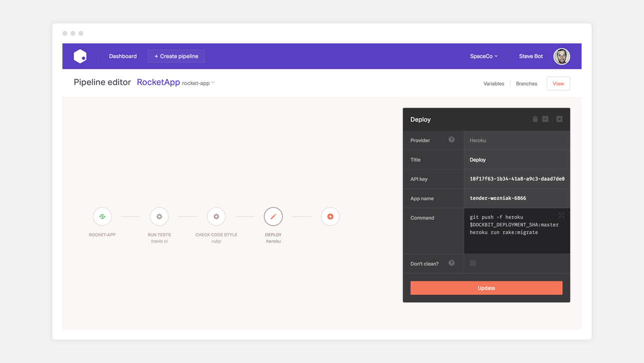Select the rocket-app source node icon
644x363 pixels.
[x=102, y=217]
